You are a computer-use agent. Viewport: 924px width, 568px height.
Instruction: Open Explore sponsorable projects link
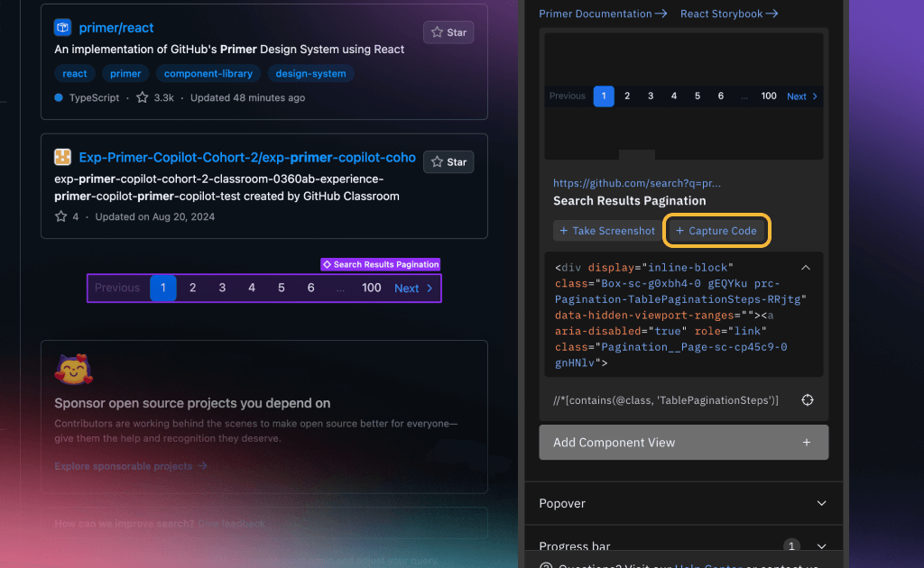pyautogui.click(x=131, y=466)
